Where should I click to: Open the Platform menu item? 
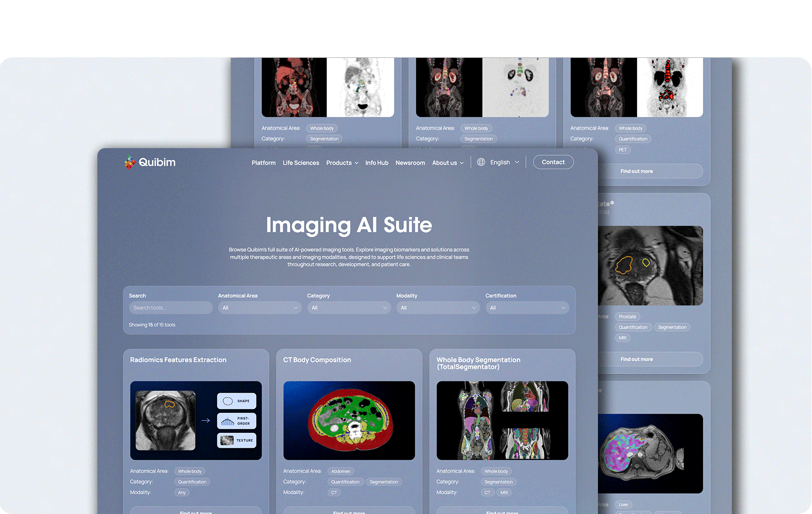coord(264,163)
